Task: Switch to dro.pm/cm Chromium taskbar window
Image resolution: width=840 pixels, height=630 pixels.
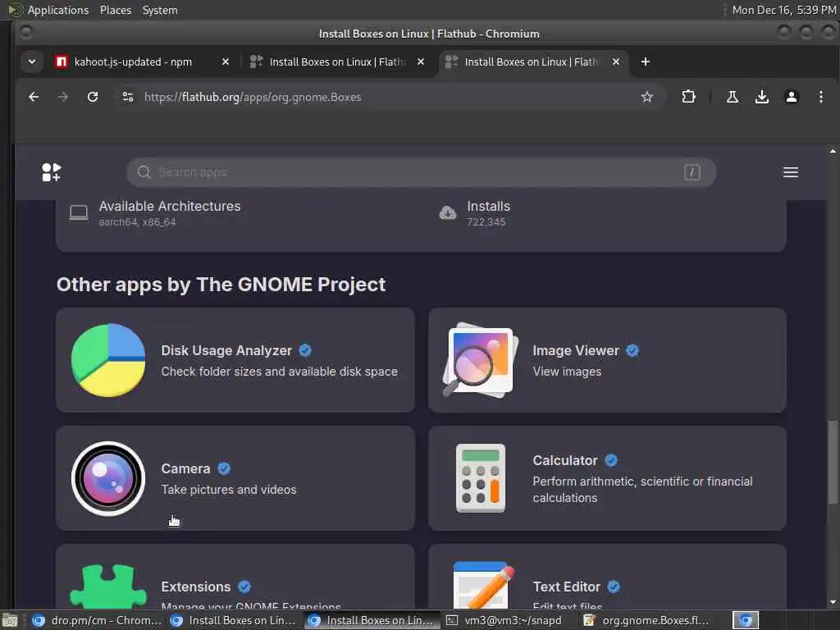Action: click(97, 620)
